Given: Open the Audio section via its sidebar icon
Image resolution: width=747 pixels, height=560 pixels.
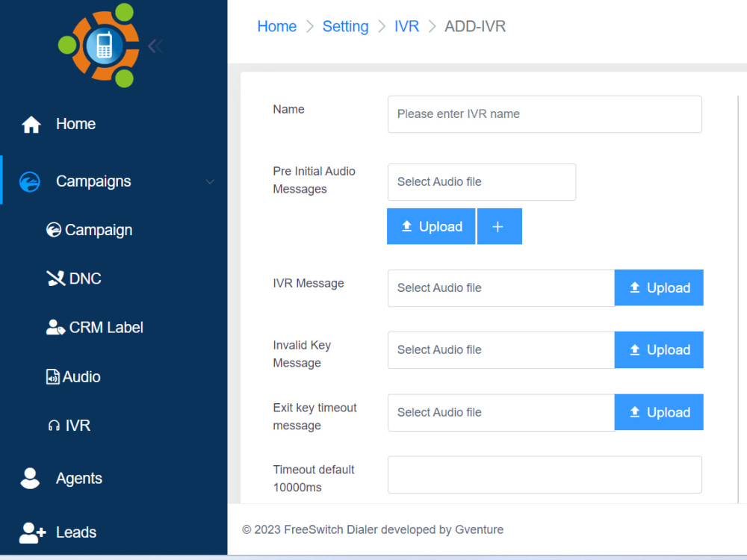Looking at the screenshot, I should click(55, 376).
